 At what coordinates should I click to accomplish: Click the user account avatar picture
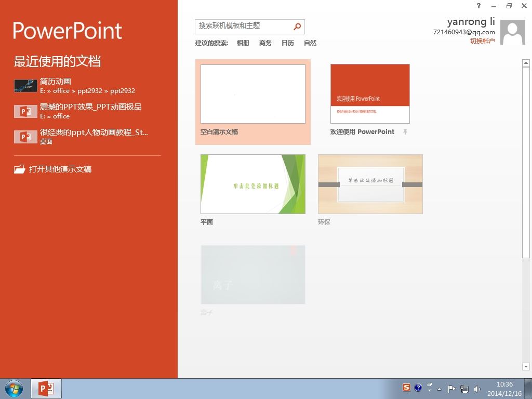coord(513,32)
